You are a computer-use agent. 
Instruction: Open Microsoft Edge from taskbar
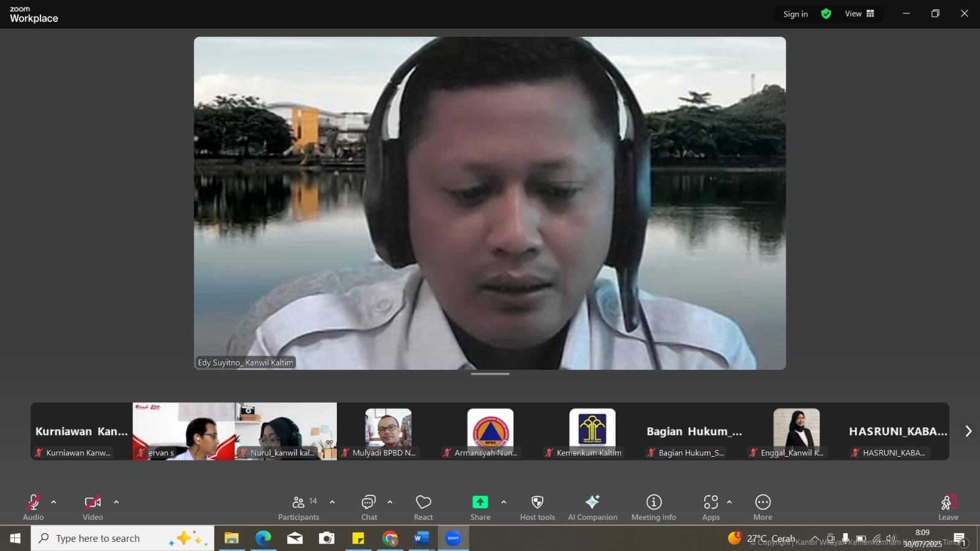[x=263, y=538]
